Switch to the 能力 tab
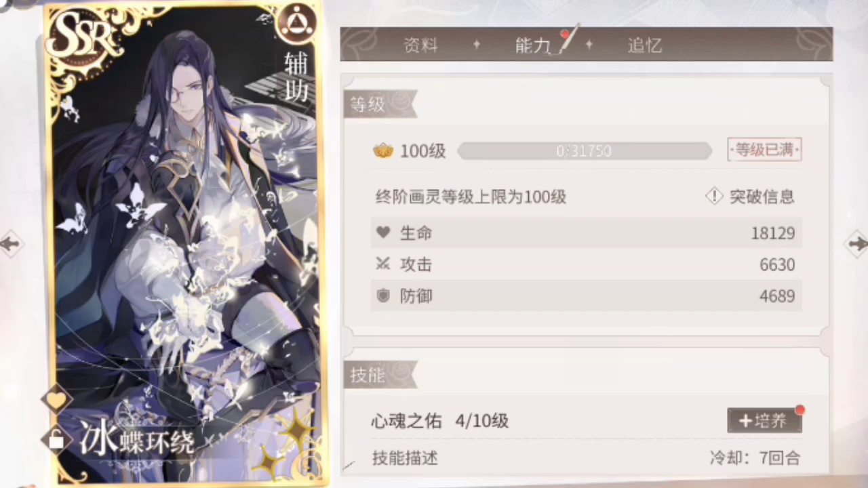The width and height of the screenshot is (868, 488). [x=532, y=45]
